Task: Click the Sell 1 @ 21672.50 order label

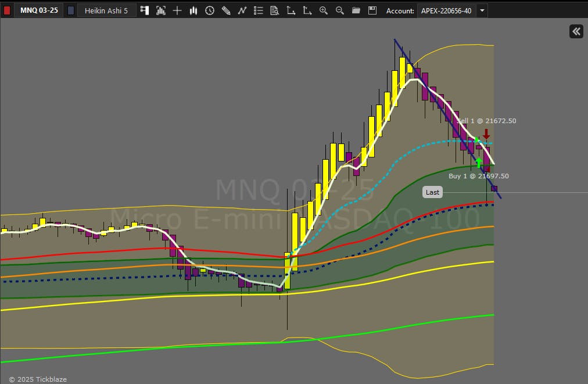Action: 486,121
